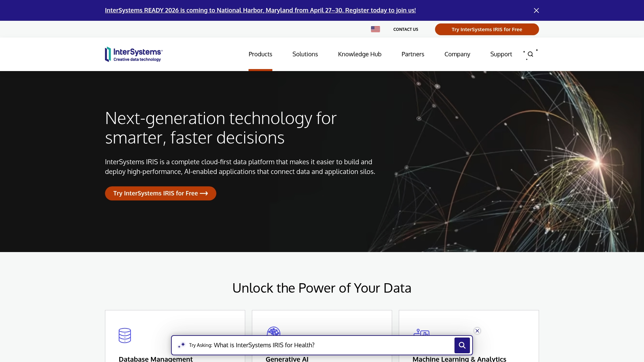
Task: Follow the READY 2026 registration banner link
Action: pos(260,10)
